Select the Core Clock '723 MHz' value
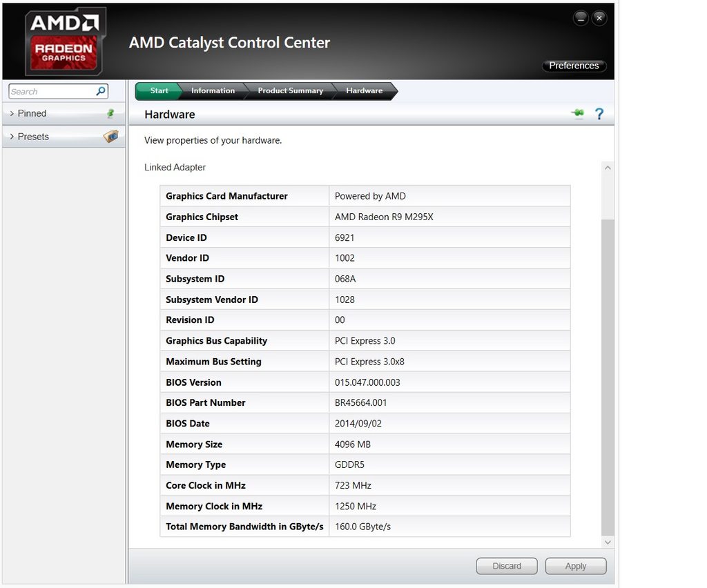 coord(353,485)
